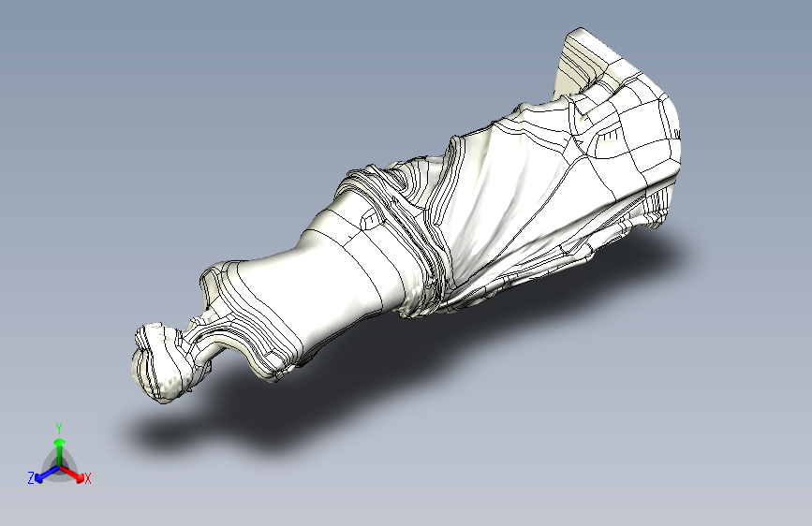The image size is (812, 526).
Task: Click the blue Z axis arrow of the triad
Action: (x=47, y=474)
